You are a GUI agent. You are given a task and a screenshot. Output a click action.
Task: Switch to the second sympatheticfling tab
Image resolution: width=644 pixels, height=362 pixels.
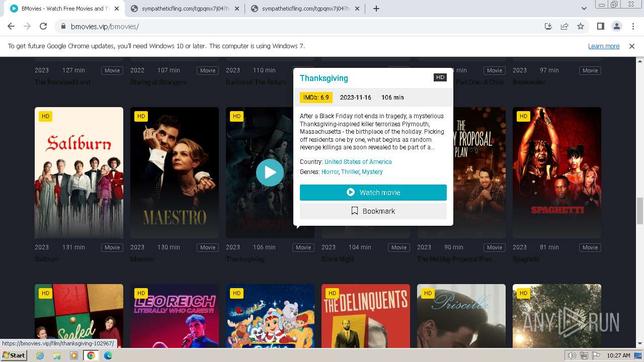tap(185, 9)
